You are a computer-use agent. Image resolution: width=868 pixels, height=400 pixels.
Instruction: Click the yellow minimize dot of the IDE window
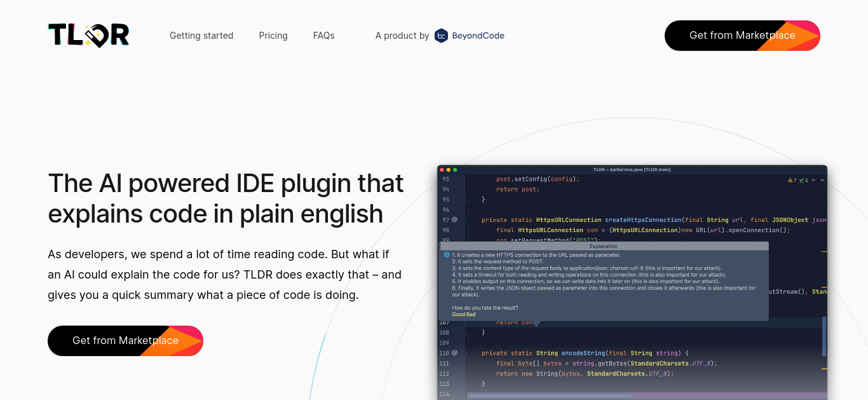[x=449, y=170]
